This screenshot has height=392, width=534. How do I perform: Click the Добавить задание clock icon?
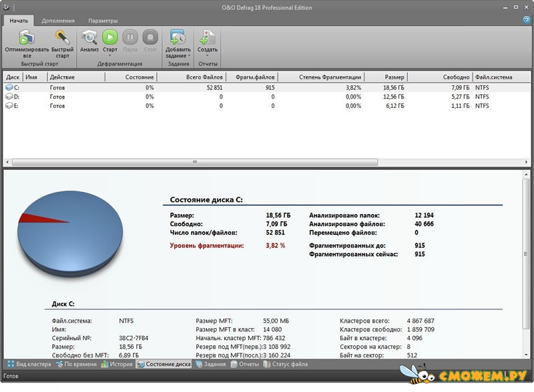(x=178, y=37)
